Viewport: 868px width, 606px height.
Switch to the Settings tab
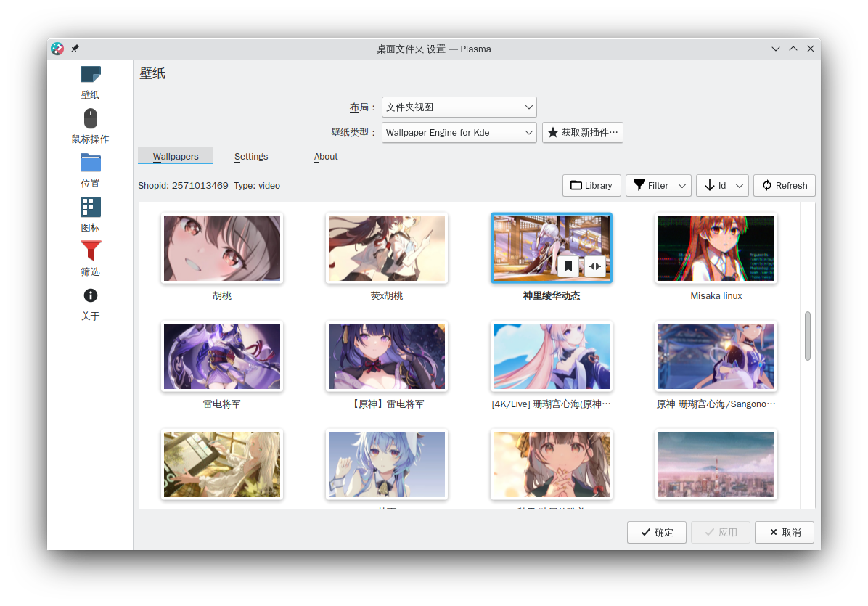click(x=251, y=156)
